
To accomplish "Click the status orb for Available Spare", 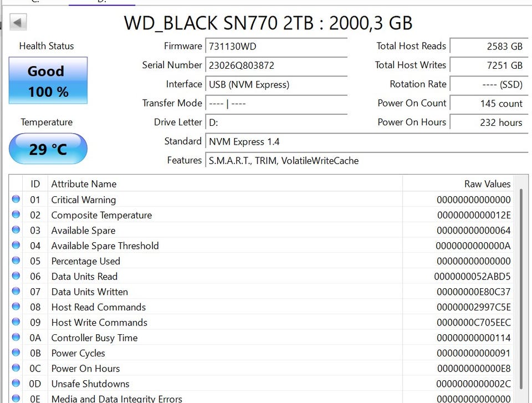I will (16, 229).
